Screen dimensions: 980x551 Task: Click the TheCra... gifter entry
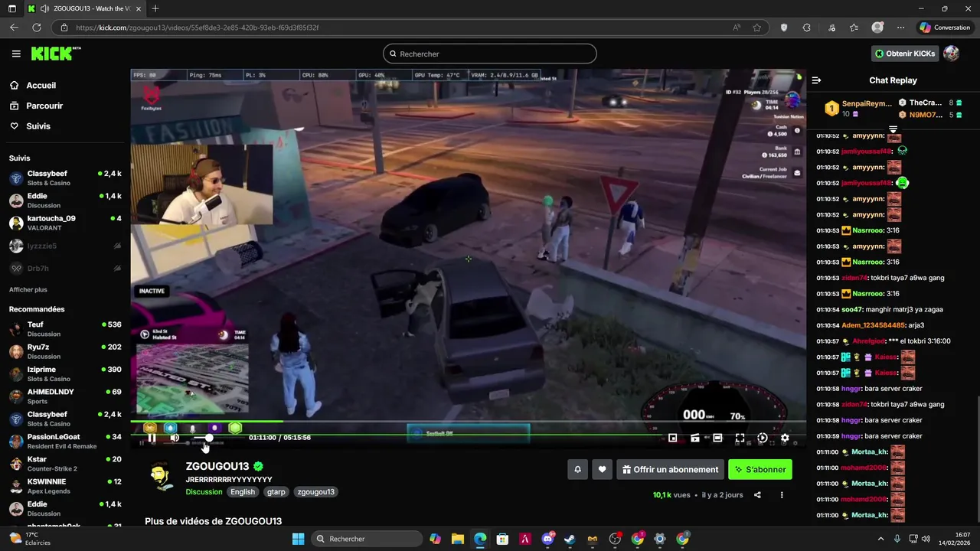point(929,103)
